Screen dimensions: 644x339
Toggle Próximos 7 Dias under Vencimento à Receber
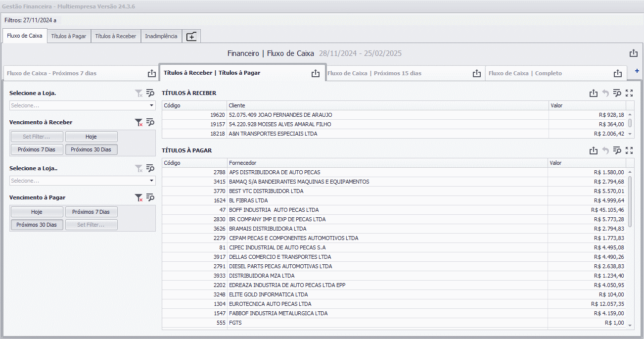(x=37, y=149)
